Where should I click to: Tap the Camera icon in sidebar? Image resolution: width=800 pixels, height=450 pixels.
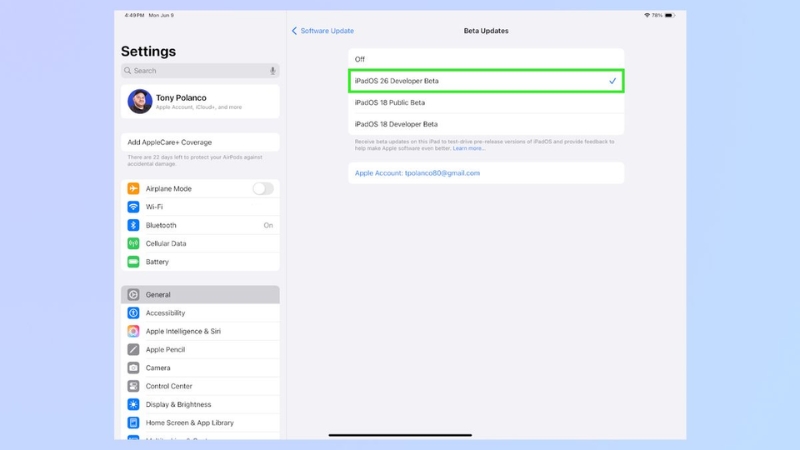(x=133, y=368)
